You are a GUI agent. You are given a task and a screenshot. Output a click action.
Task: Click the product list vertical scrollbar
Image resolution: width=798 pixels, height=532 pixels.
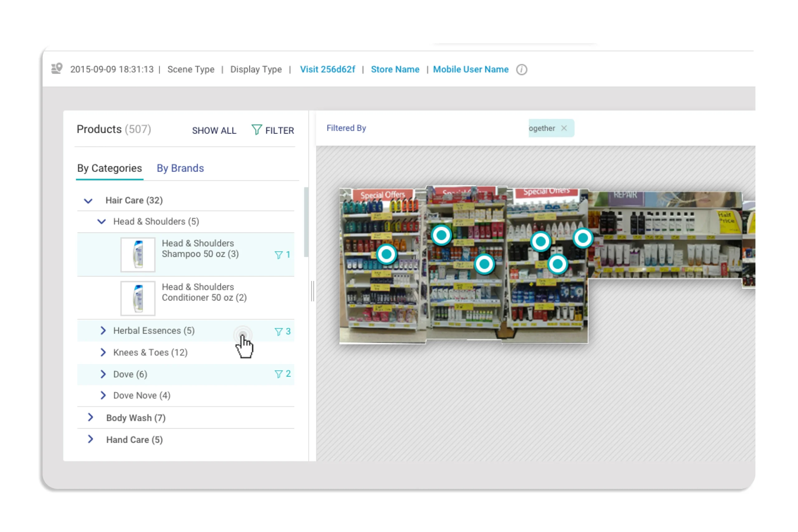click(x=306, y=222)
